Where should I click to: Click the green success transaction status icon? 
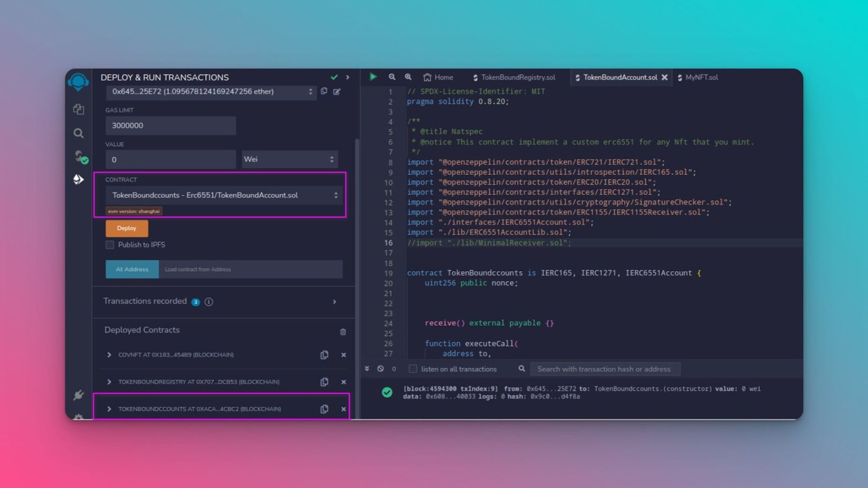387,393
